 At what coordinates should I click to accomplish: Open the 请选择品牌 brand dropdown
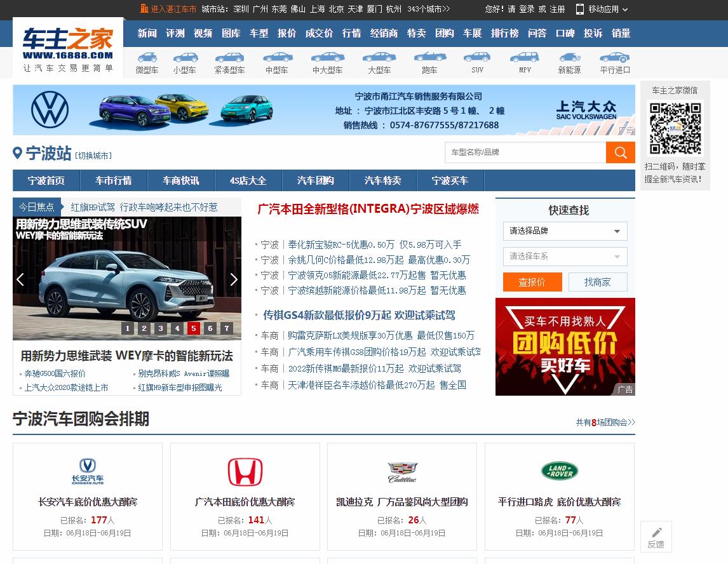[565, 231]
